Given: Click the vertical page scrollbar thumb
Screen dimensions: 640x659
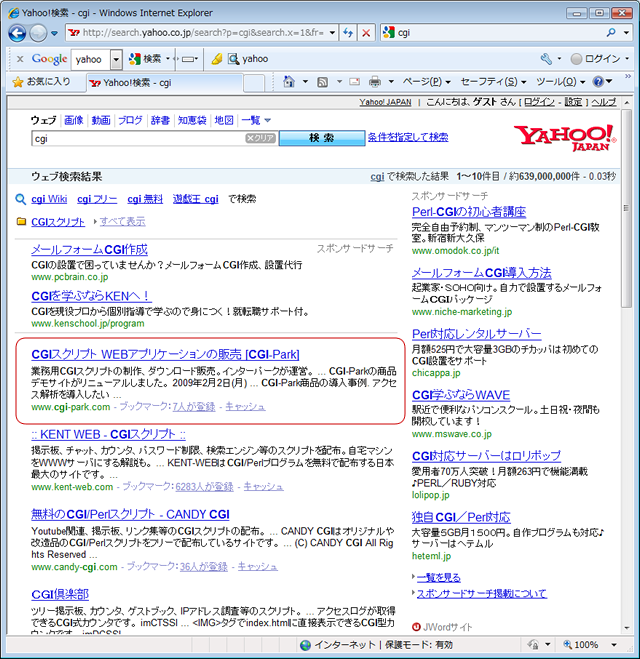Looking at the screenshot, I should pos(627,208).
